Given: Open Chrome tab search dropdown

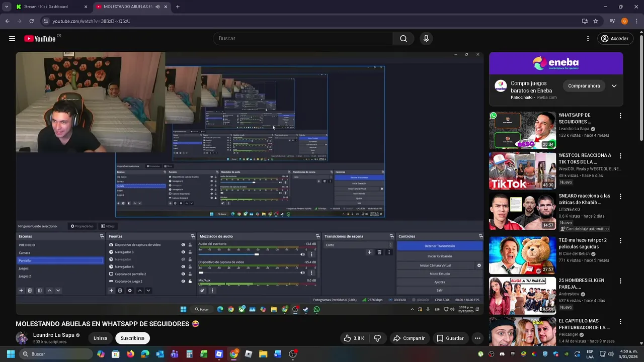Looking at the screenshot, I should point(6,7).
